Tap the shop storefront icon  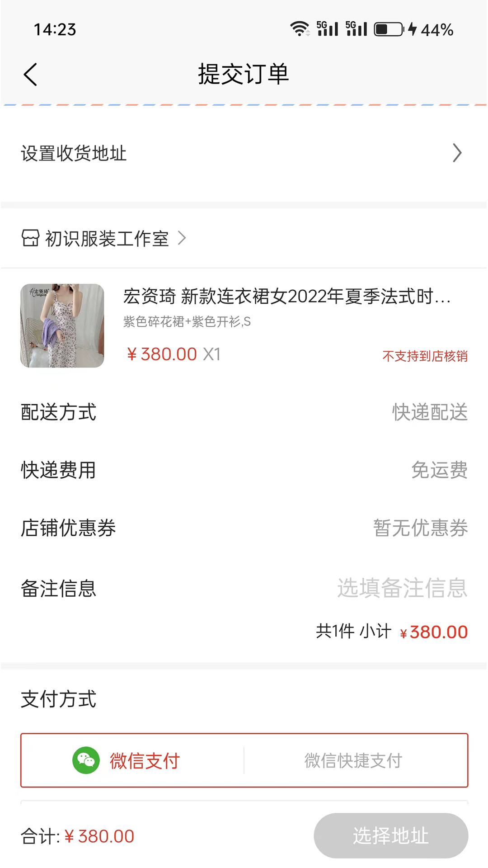point(30,238)
